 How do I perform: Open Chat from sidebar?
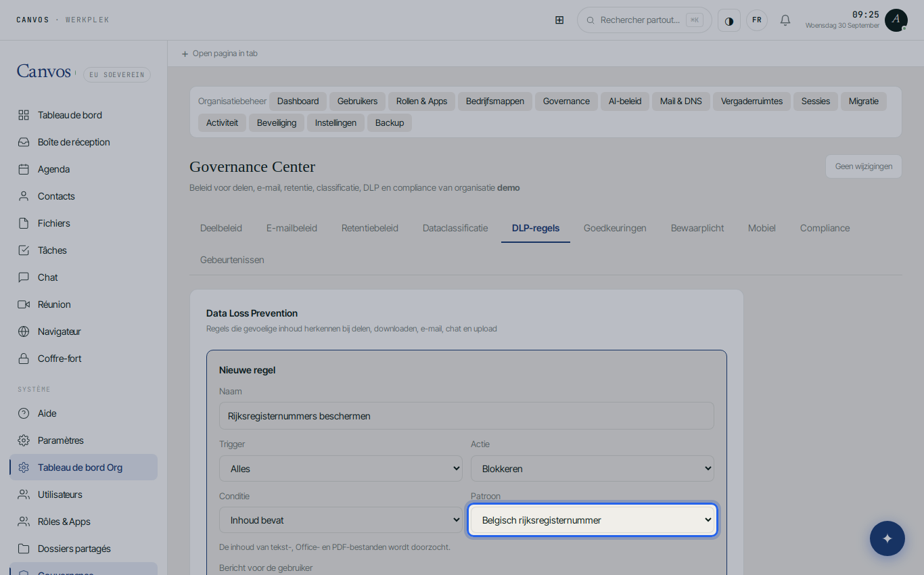tap(84, 277)
